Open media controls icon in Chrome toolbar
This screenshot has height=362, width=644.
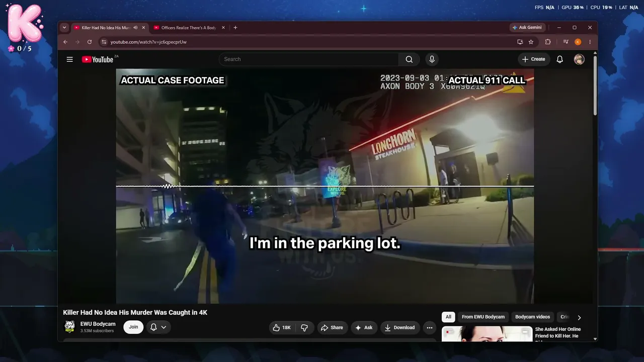tap(566, 42)
